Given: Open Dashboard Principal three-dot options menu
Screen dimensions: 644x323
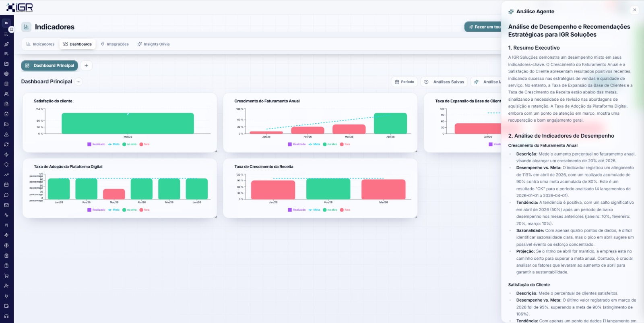Looking at the screenshot, I should coord(78,82).
